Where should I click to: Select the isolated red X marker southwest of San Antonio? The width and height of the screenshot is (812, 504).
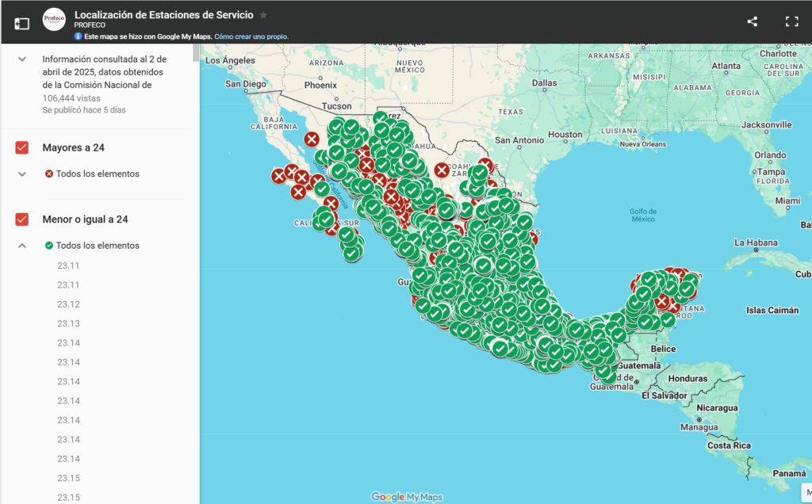click(x=442, y=170)
